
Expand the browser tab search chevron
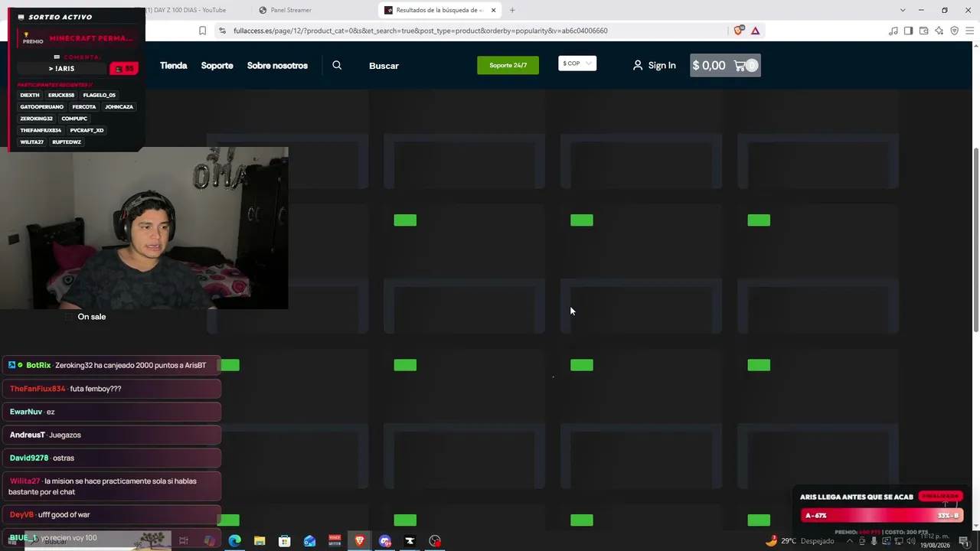pyautogui.click(x=903, y=10)
